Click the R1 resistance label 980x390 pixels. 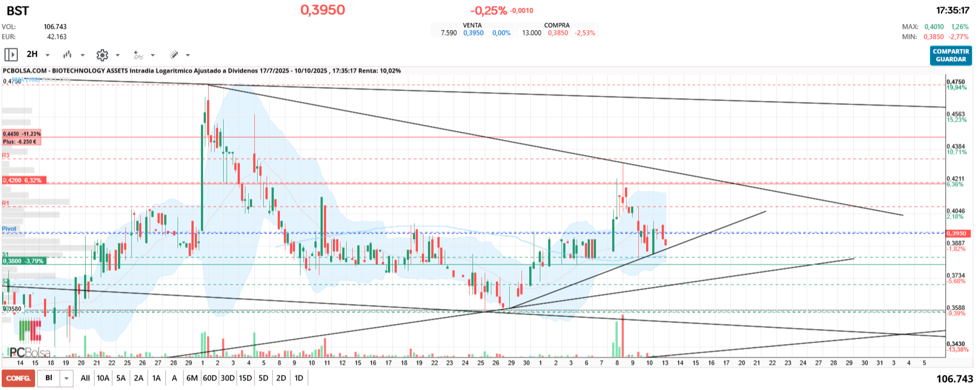coord(6,204)
